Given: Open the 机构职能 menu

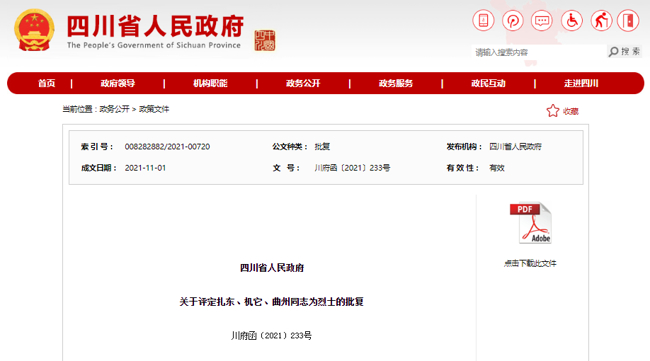Looking at the screenshot, I should 210,83.
